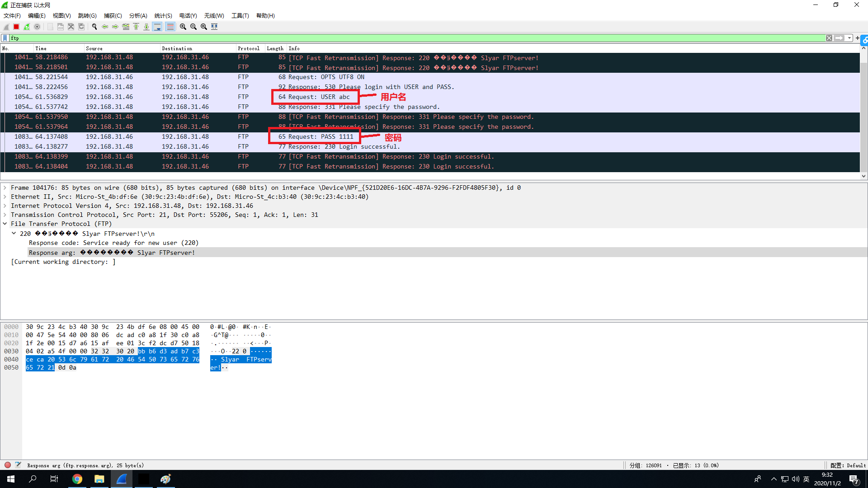This screenshot has height=488, width=868.
Task: Expand Transmission Control Protocol details
Action: click(5, 215)
